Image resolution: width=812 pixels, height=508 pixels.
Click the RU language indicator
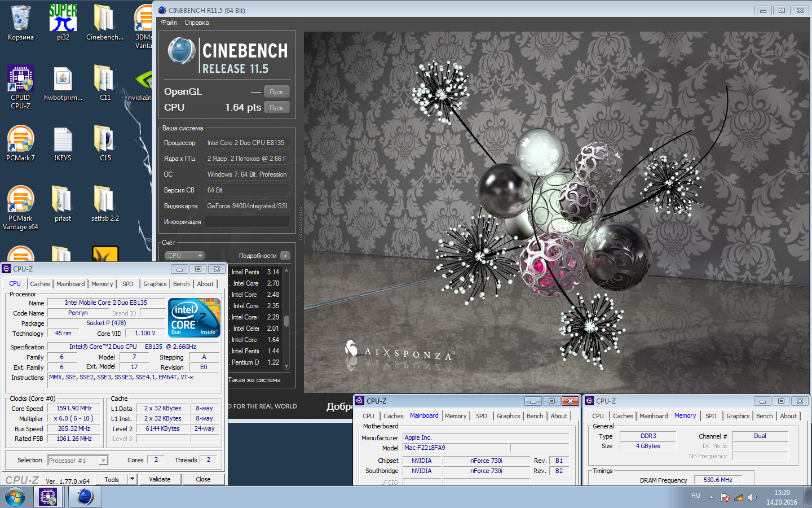coord(696,496)
